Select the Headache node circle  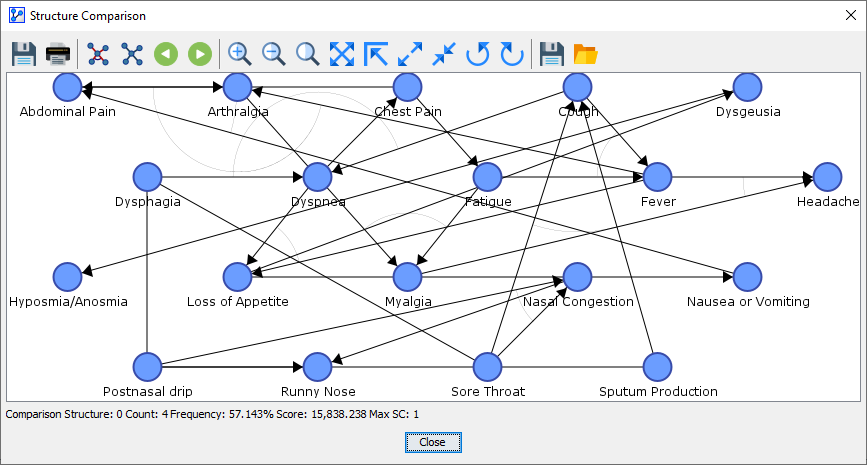[x=828, y=177]
